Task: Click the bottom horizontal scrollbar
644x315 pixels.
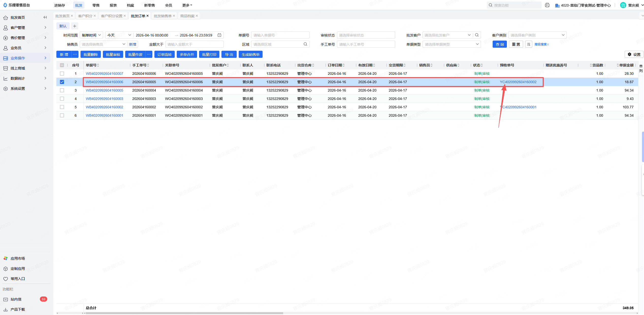Action: click(184, 313)
